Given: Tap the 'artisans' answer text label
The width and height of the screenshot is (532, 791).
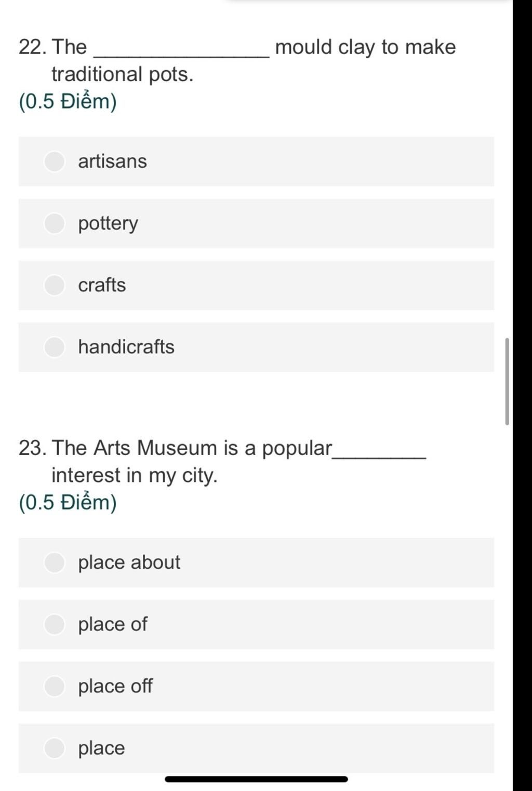Looking at the screenshot, I should (x=113, y=162).
